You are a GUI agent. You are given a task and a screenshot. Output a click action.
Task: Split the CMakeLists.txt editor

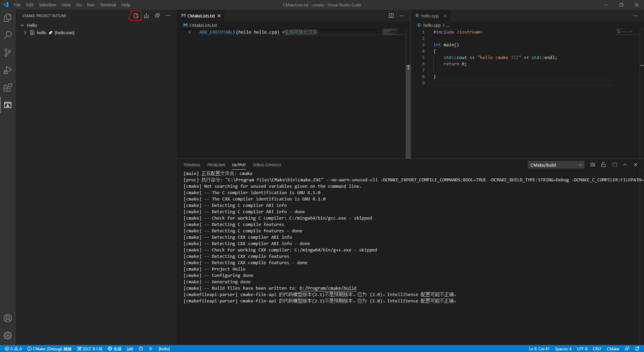pos(391,15)
